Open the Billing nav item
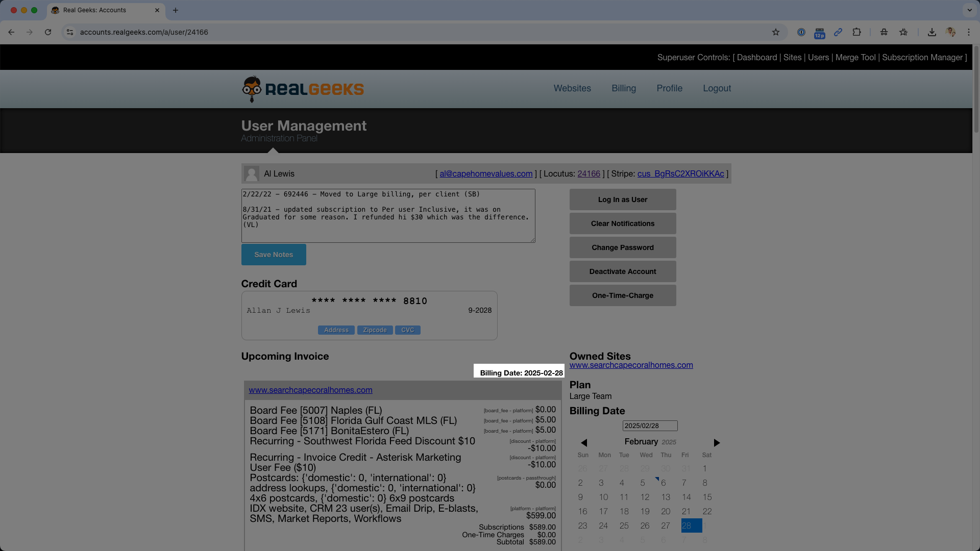The width and height of the screenshot is (980, 551). 624,88
